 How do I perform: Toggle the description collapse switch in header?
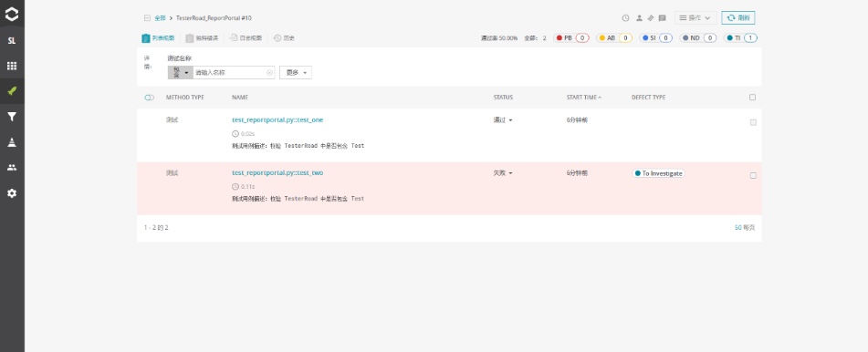point(149,98)
